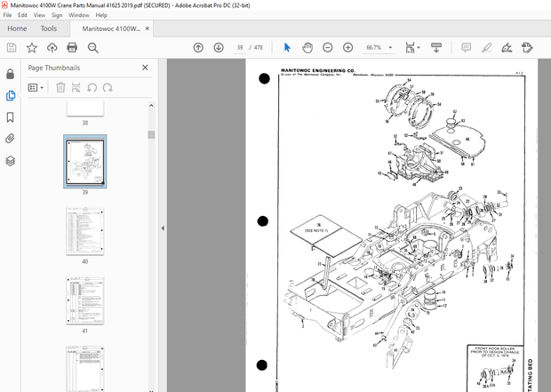Rotate pages clockwise icon

(x=108, y=87)
